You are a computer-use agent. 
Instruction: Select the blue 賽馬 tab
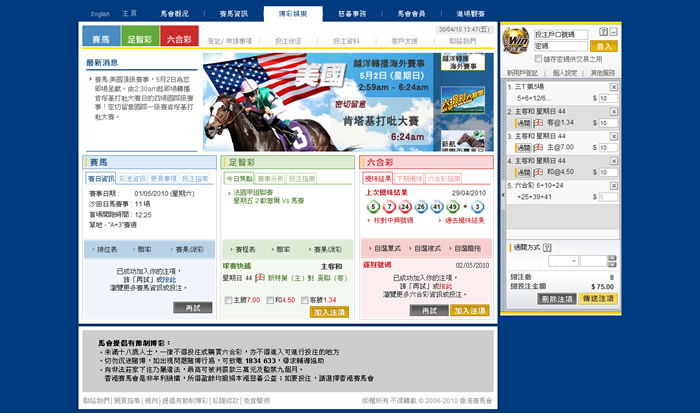101,36
